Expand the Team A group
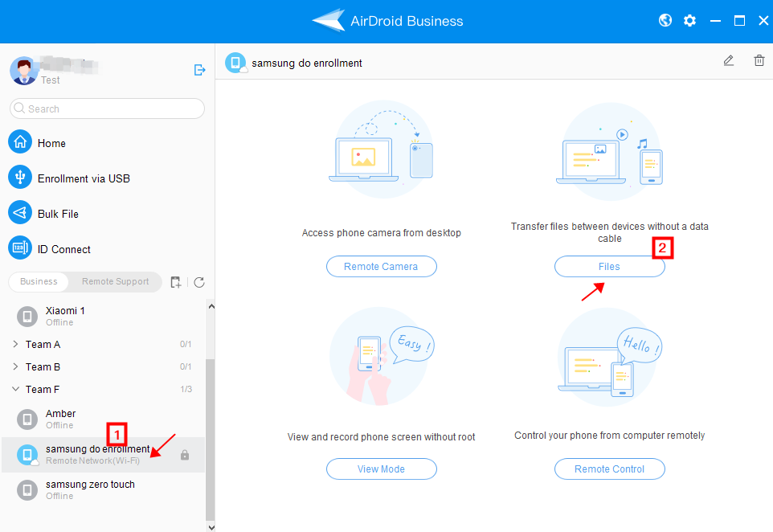This screenshot has height=532, width=773. tap(43, 344)
